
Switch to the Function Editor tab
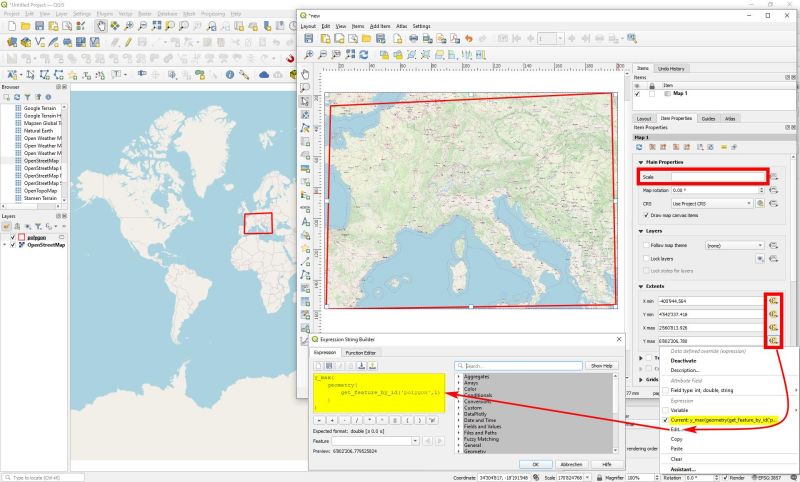point(361,352)
